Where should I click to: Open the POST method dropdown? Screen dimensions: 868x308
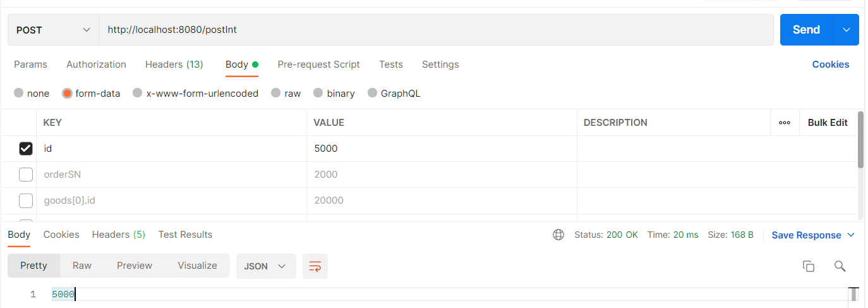(x=53, y=30)
